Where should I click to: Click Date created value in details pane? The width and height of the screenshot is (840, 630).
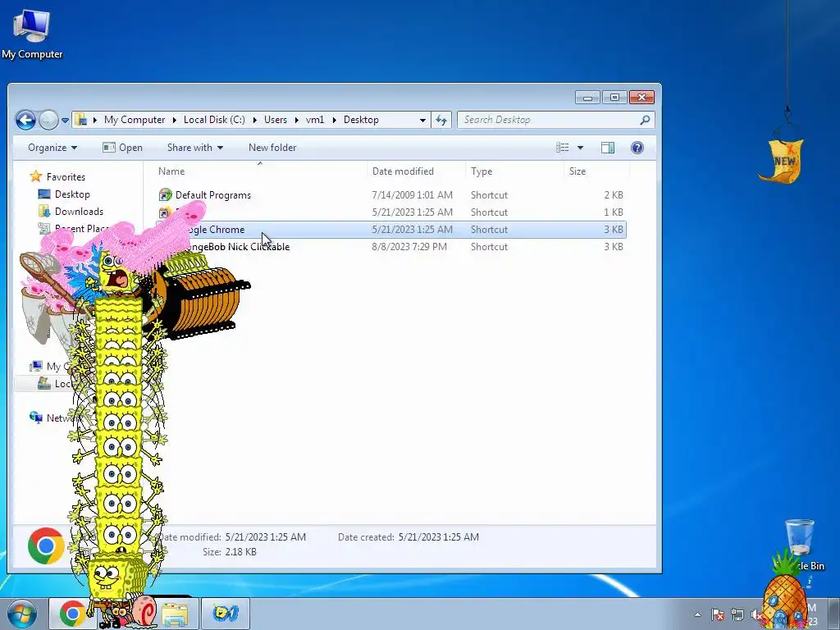tap(439, 536)
